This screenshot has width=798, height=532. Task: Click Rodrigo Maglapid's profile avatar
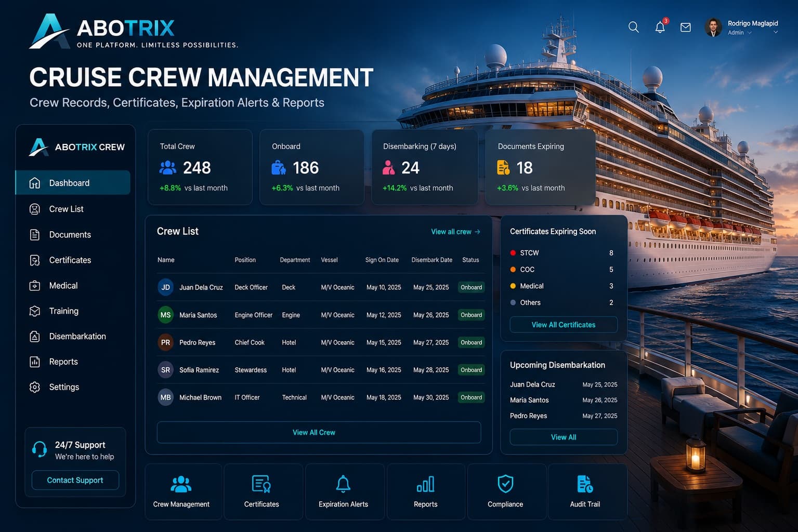pyautogui.click(x=713, y=28)
